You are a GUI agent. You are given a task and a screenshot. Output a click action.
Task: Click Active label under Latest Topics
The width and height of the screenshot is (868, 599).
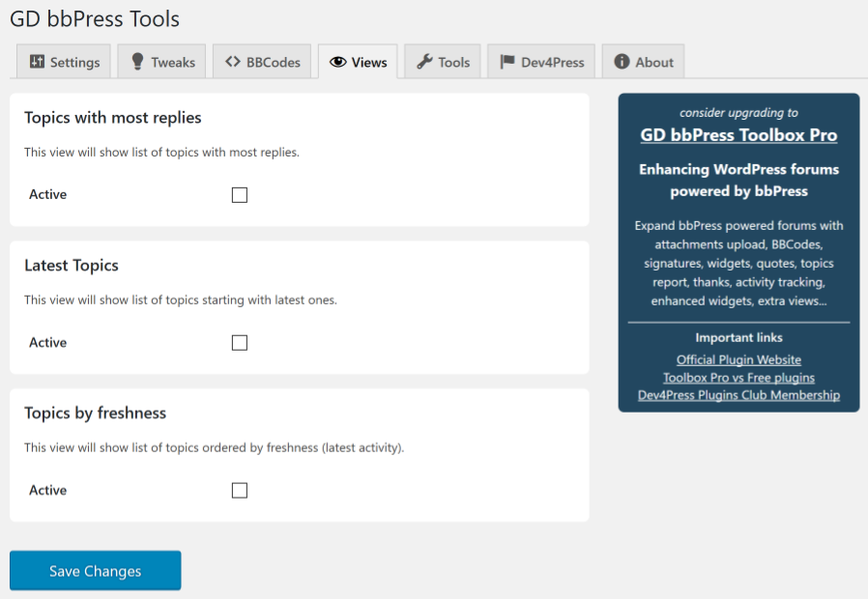[x=48, y=342]
